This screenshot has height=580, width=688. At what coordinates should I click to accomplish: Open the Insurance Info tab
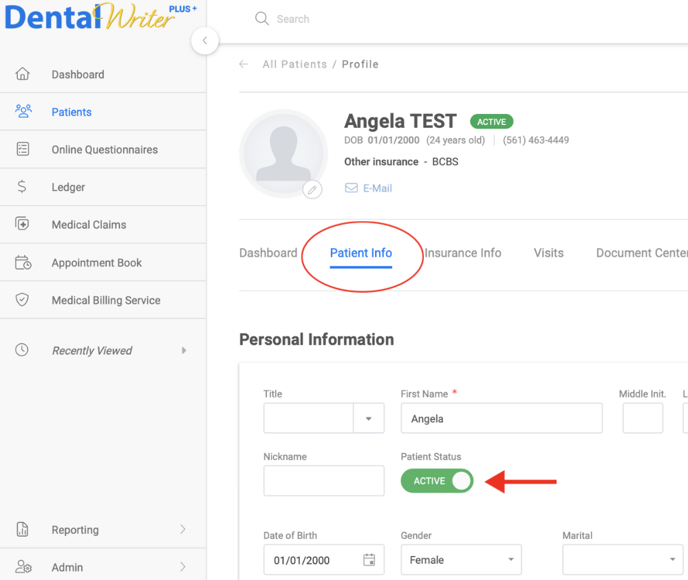462,253
